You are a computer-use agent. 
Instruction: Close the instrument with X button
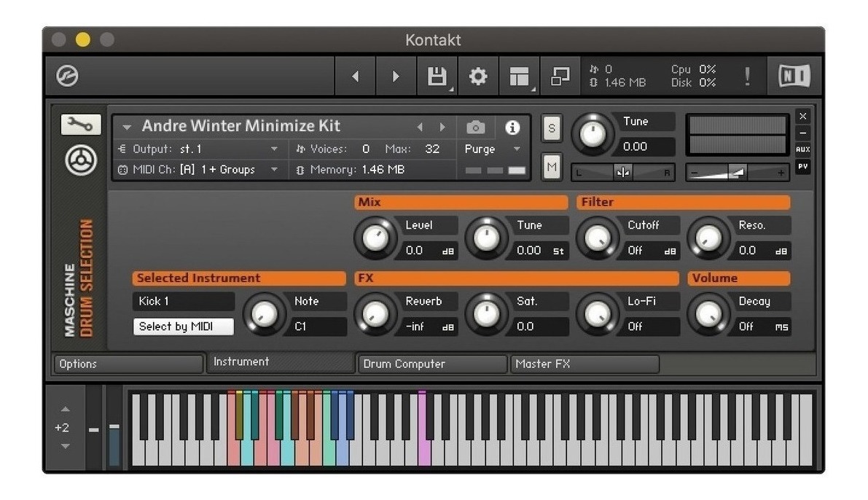(x=802, y=117)
